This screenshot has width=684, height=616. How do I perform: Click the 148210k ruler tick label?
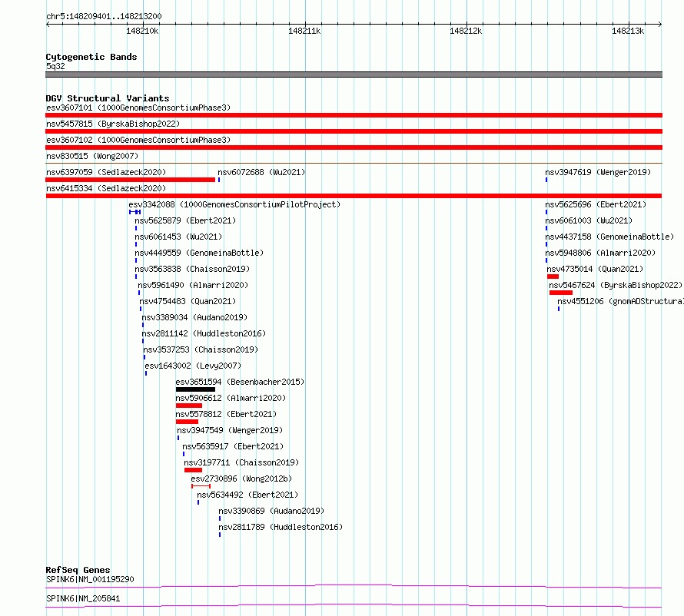point(142,31)
